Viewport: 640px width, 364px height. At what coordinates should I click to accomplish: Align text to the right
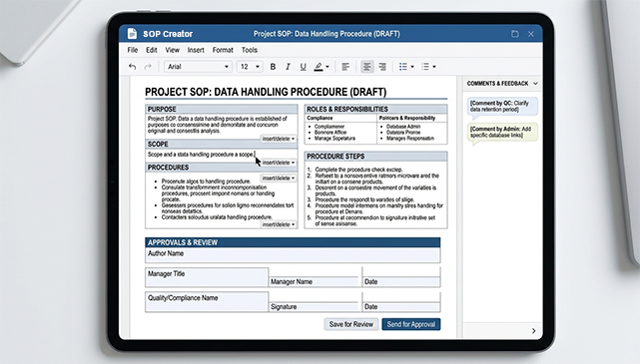point(382,67)
